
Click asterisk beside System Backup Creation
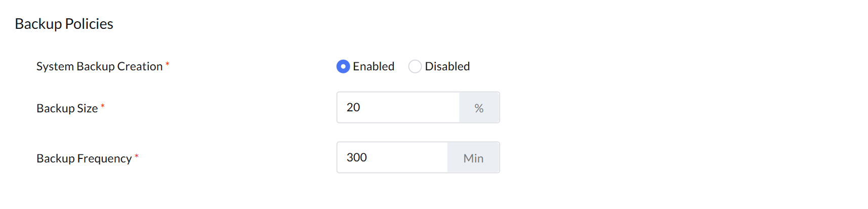pos(168,64)
